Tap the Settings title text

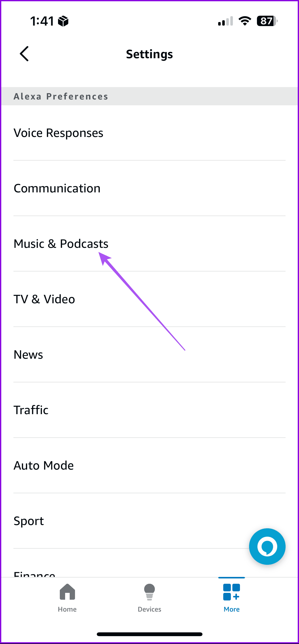149,54
